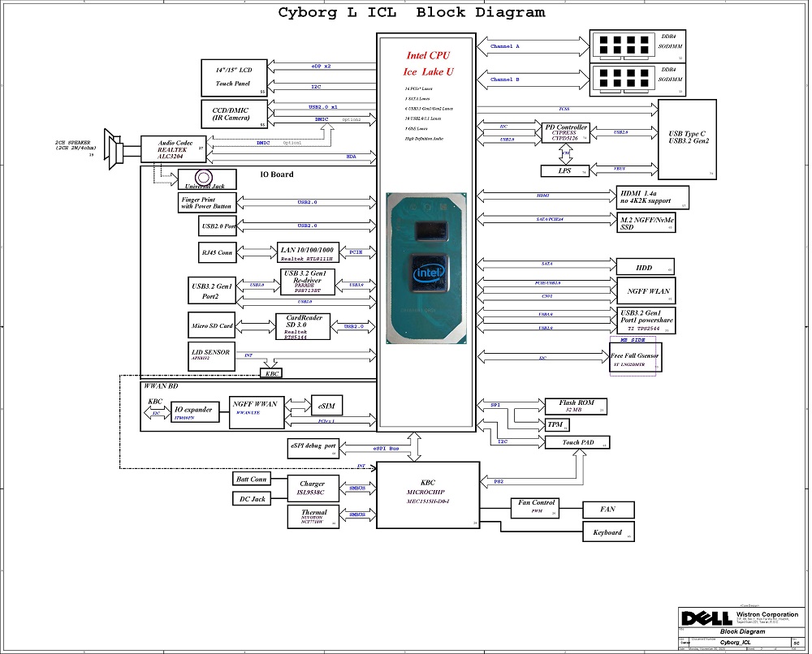
Task: Select the 'Fan Control' block
Action: (x=534, y=508)
